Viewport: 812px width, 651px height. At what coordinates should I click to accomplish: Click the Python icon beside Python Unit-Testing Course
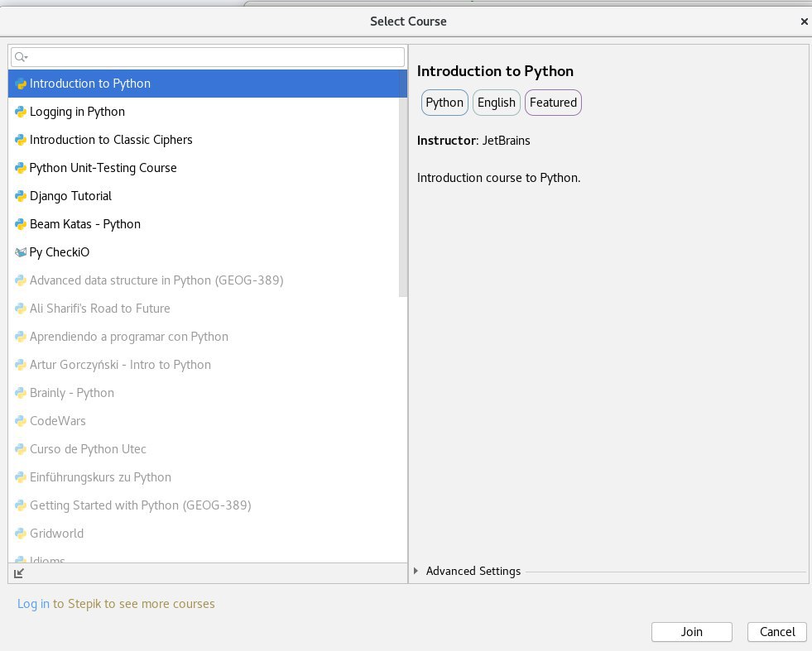point(21,168)
